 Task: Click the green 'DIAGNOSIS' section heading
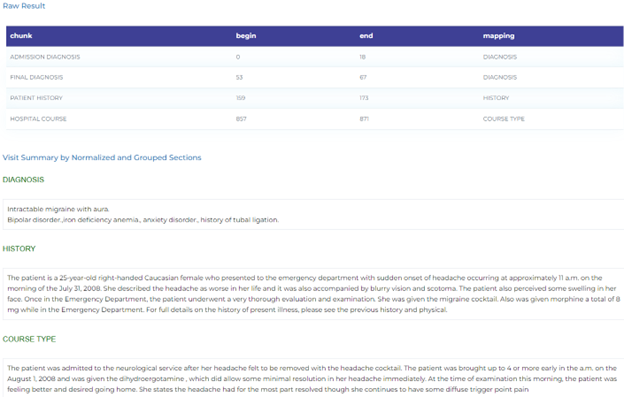click(23, 180)
